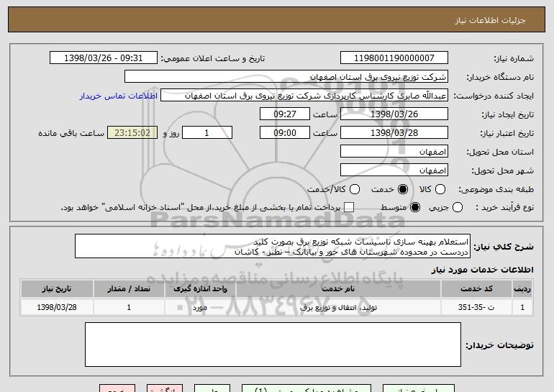554x392 pixels.
Task: Click the service name cell تولید، انتقال و توزیع برق
Action: pos(338,307)
